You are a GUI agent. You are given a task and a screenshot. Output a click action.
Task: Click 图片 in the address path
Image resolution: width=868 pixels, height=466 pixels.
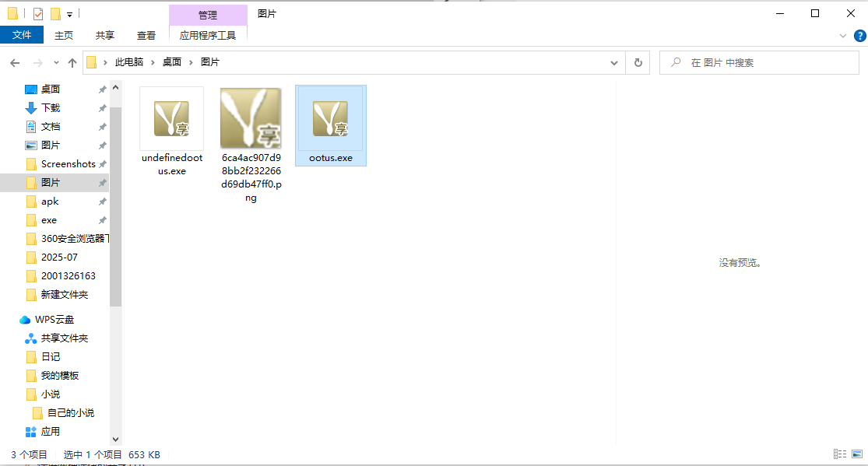click(210, 62)
